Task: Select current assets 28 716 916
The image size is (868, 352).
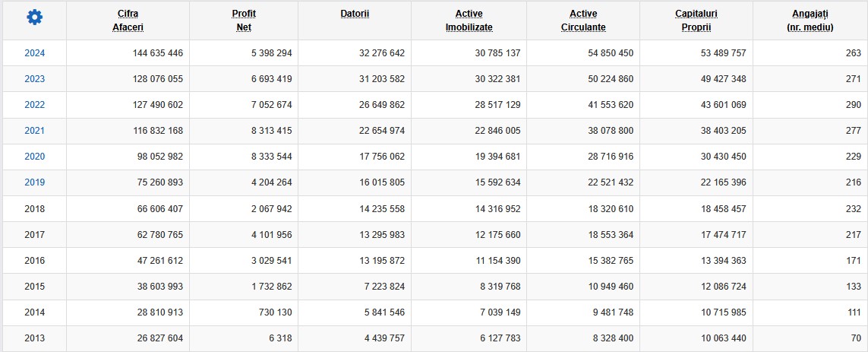Action: 611,157
